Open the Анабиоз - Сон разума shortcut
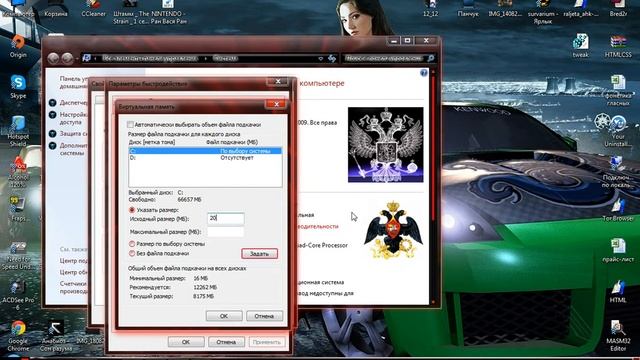Image resolution: width=640 pixels, height=360 pixels. (x=56, y=336)
